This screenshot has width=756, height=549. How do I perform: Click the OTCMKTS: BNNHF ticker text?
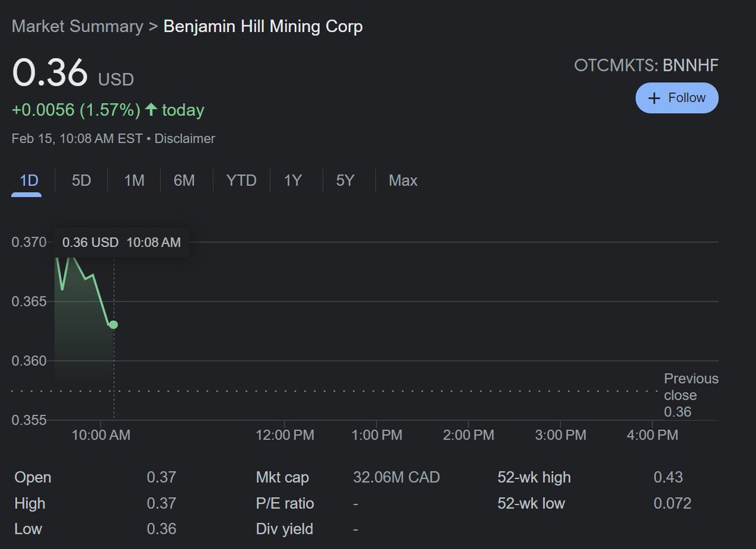pyautogui.click(x=646, y=66)
